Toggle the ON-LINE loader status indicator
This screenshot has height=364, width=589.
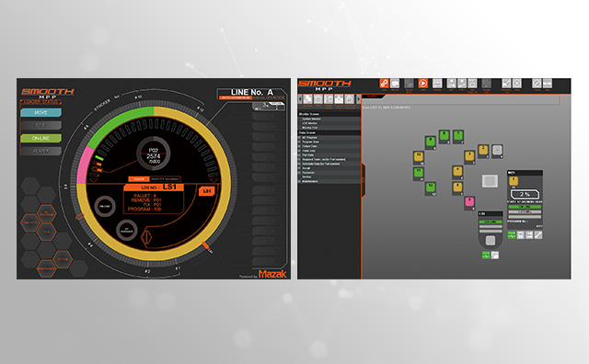tap(40, 138)
